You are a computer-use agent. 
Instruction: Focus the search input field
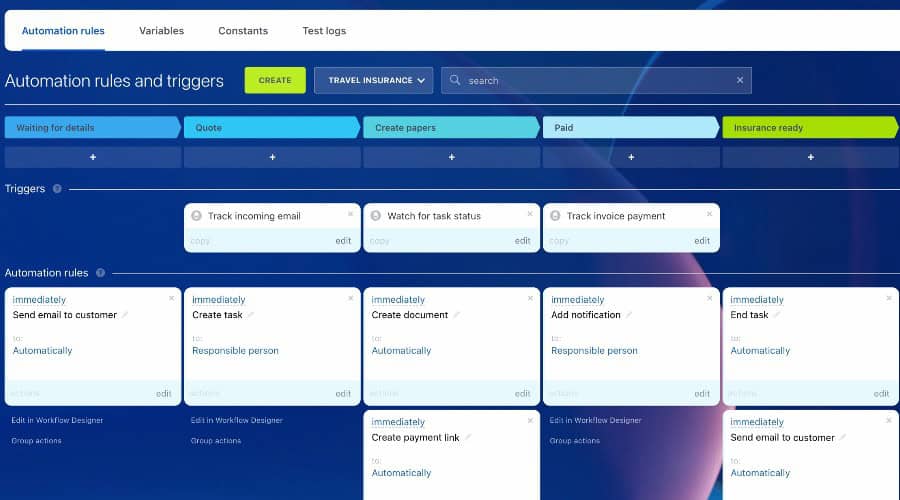(x=596, y=80)
